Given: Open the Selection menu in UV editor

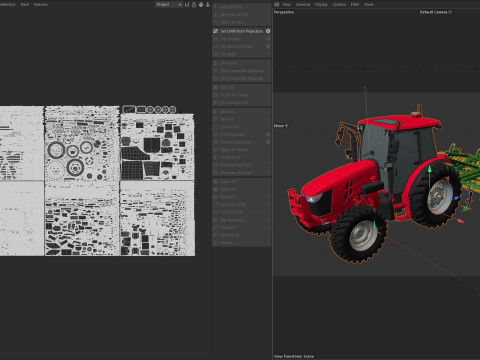Looking at the screenshot, I should pos(8,5).
